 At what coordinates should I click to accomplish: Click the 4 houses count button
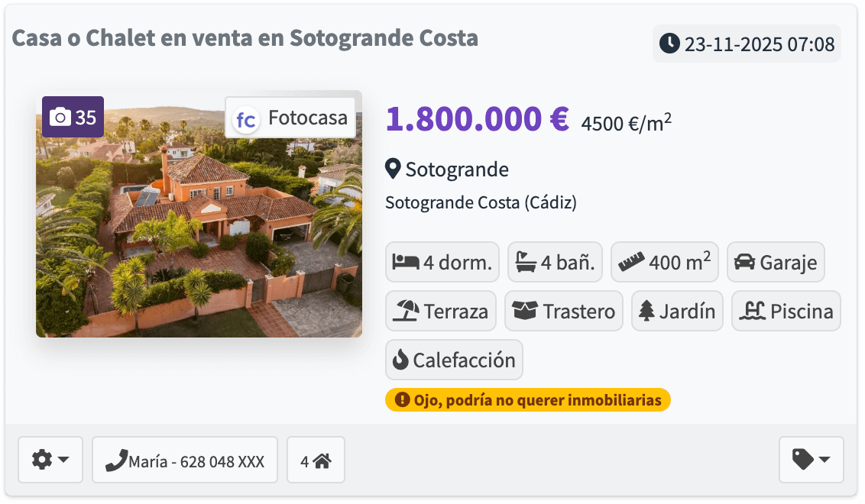pyautogui.click(x=316, y=460)
